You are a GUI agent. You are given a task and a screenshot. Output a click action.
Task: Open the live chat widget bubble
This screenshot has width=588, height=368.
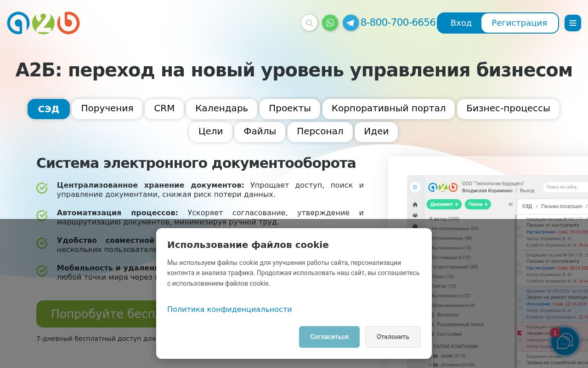(565, 342)
